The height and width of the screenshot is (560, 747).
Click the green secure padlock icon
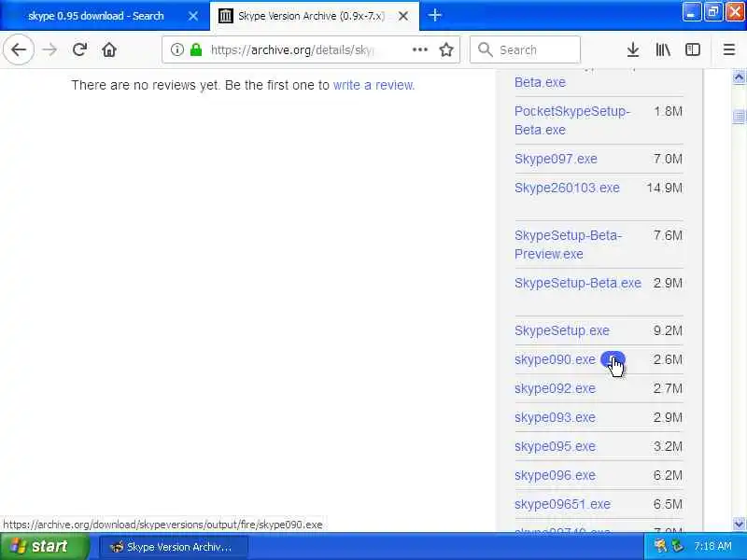click(196, 49)
